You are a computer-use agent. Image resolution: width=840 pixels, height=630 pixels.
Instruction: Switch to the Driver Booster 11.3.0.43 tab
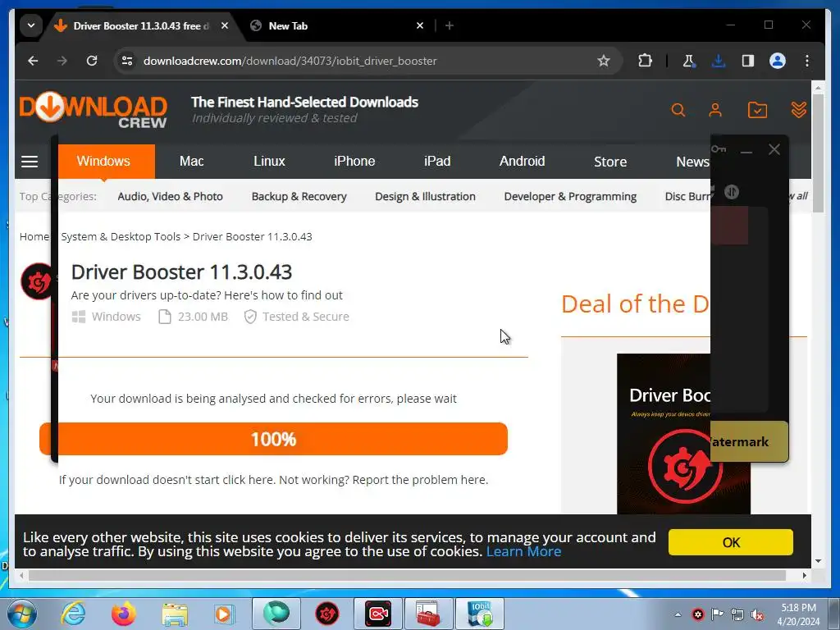point(142,25)
